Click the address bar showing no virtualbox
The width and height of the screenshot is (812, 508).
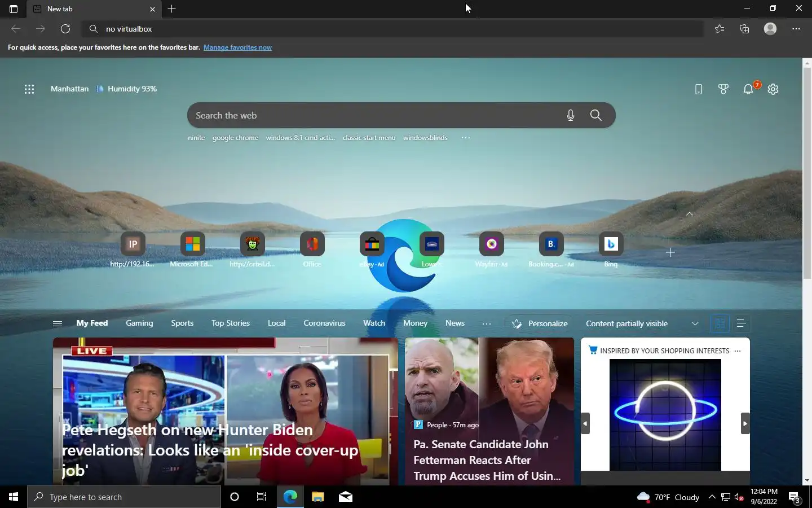393,29
